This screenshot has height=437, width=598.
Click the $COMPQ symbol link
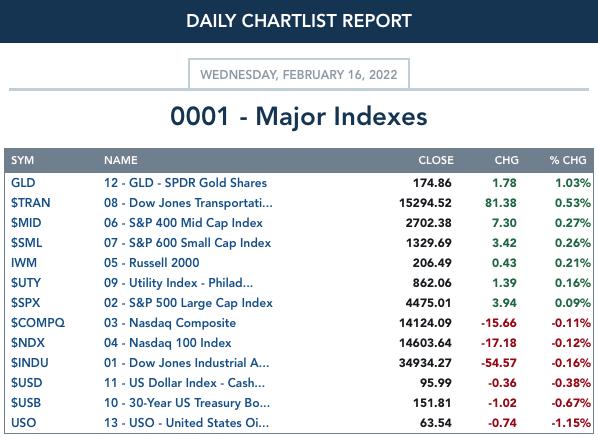[x=38, y=323]
